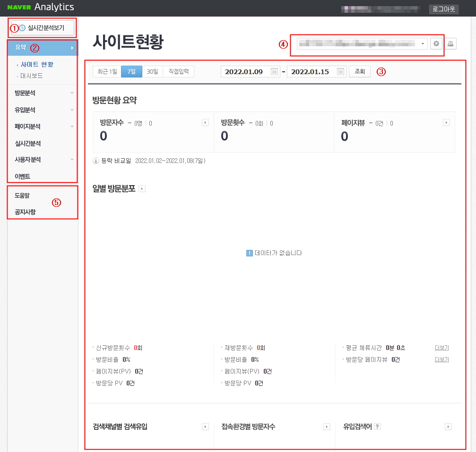The width and height of the screenshot is (476, 452).
Task: Click the print icon next to settings gear
Action: 450,43
